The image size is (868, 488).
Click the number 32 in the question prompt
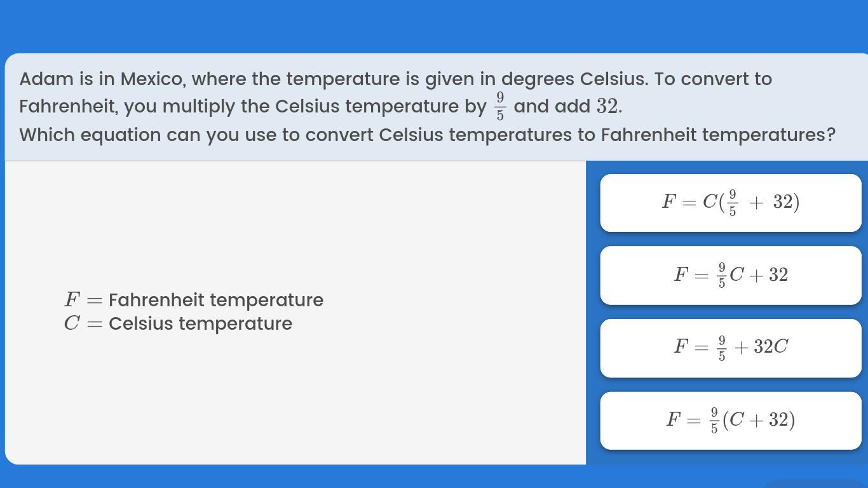607,106
